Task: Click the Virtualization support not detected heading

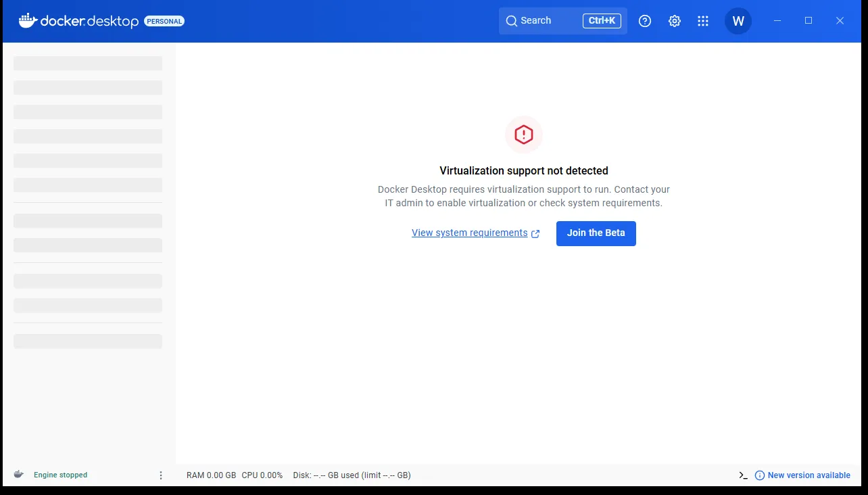Action: (x=524, y=171)
